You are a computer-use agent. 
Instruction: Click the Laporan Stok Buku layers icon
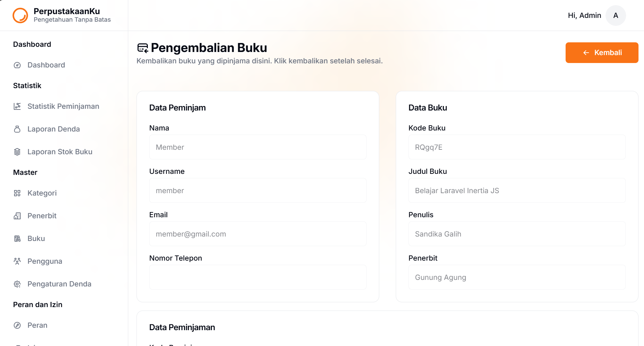click(17, 152)
